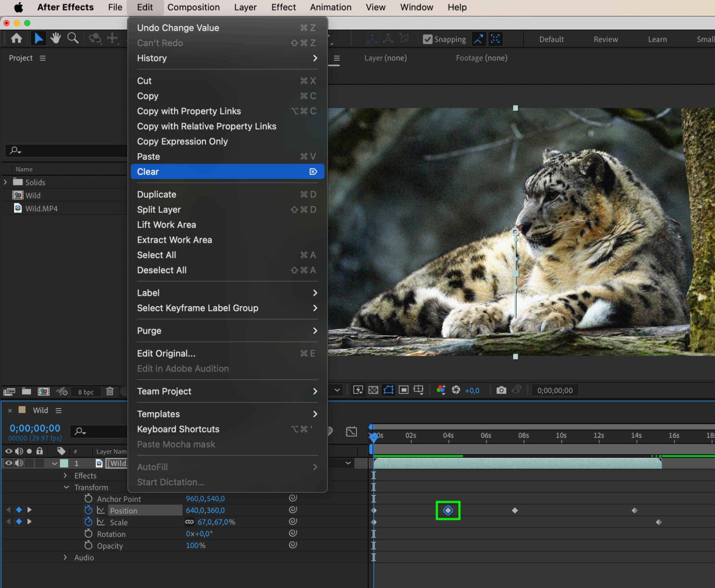Select the Zoom magnifier tool
Viewport: 715px width, 588px height.
pyautogui.click(x=73, y=38)
